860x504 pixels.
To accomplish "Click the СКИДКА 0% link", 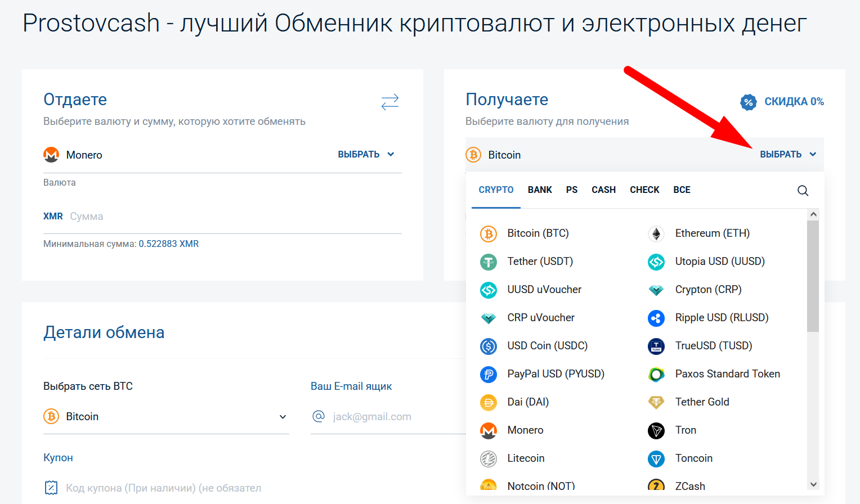I will pos(794,102).
